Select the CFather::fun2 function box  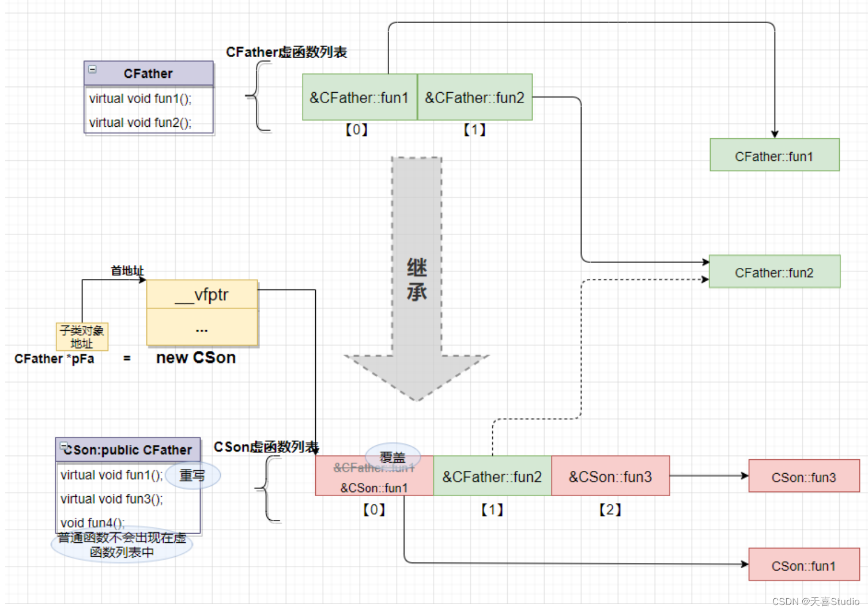pyautogui.click(x=775, y=272)
